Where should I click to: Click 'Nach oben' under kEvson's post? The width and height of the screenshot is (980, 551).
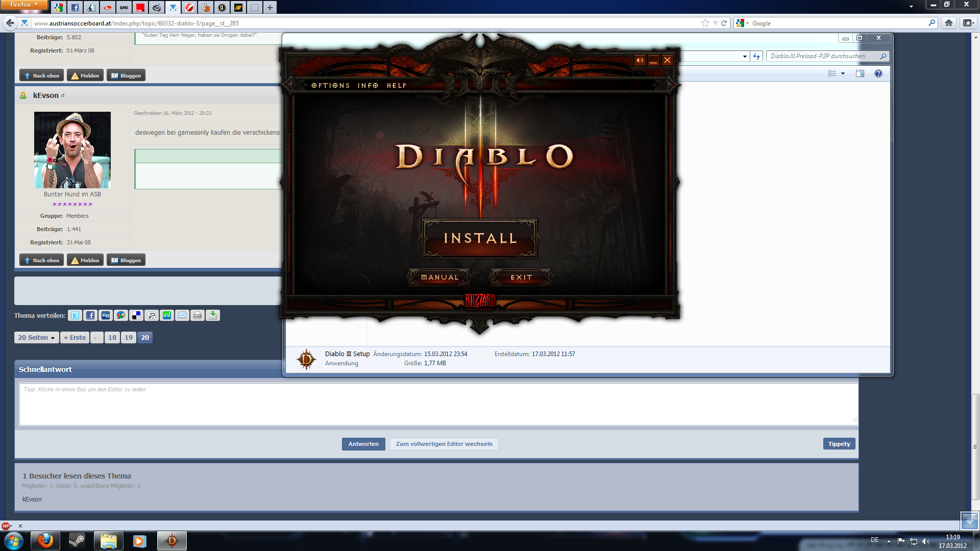click(x=42, y=260)
